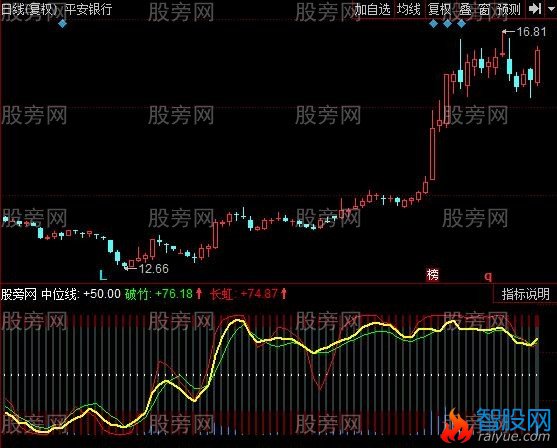Click the up arrow after 长虹 value

[284, 294]
